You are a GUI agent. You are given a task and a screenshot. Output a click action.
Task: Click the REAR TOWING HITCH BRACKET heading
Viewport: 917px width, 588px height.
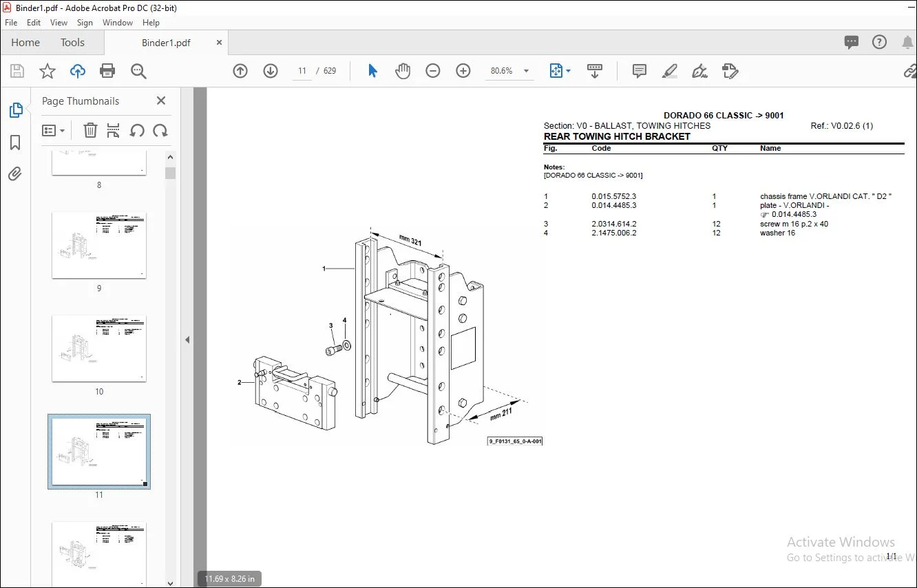[617, 136]
